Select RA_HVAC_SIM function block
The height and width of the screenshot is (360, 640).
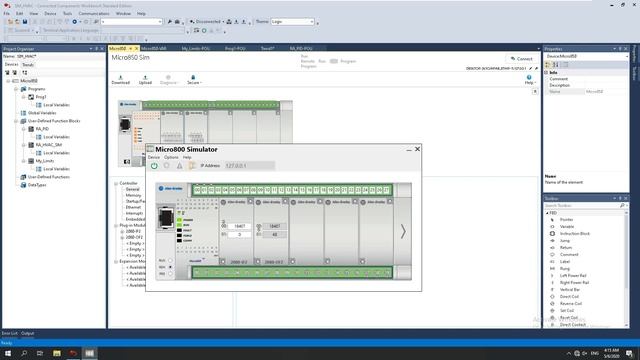coord(49,145)
